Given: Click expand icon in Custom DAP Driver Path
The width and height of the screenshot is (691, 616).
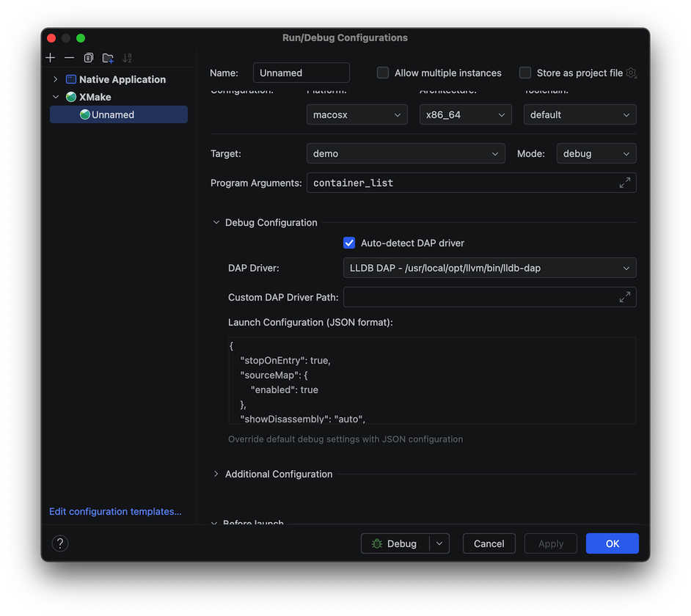Looking at the screenshot, I should (x=624, y=297).
